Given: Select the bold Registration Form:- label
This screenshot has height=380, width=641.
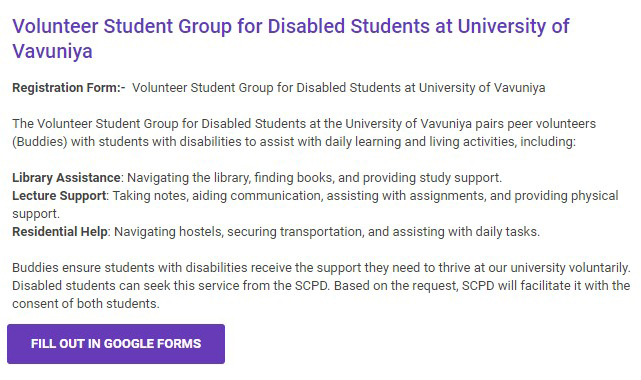Looking at the screenshot, I should [69, 88].
